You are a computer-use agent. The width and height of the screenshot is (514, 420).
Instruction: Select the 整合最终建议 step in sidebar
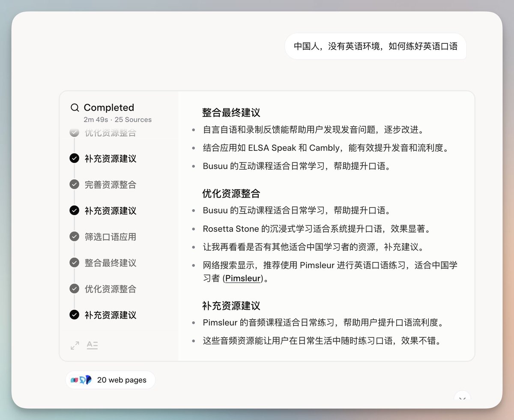click(x=111, y=263)
